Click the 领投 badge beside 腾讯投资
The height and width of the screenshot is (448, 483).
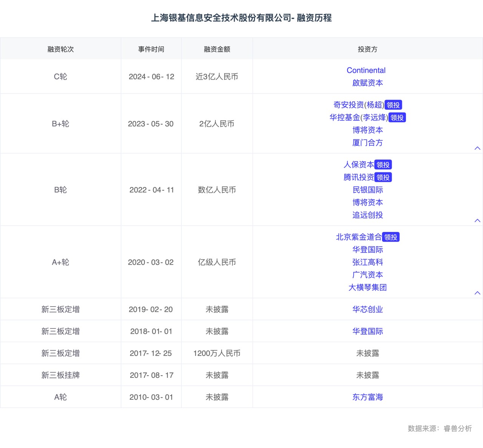point(383,177)
